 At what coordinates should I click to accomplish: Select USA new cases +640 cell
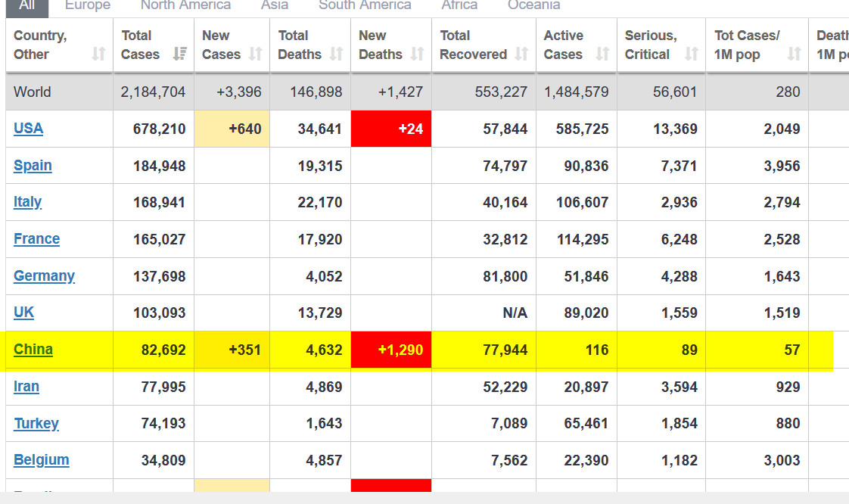(x=232, y=129)
